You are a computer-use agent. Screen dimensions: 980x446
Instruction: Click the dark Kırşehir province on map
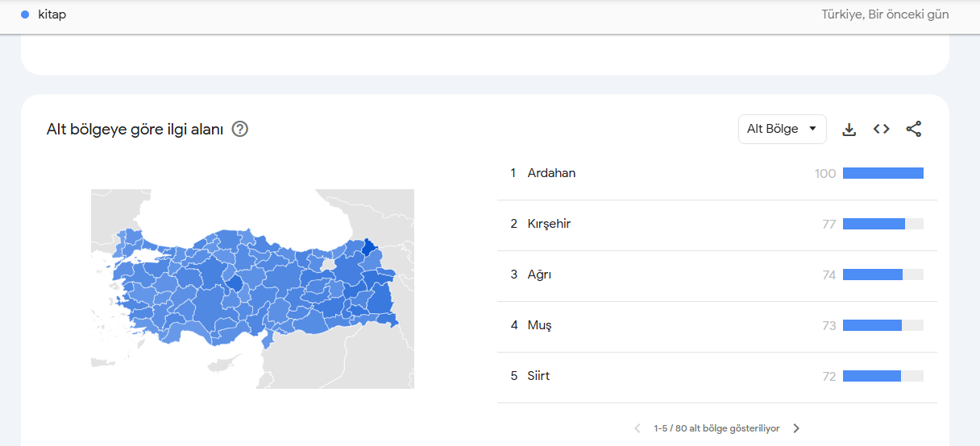coord(235,283)
